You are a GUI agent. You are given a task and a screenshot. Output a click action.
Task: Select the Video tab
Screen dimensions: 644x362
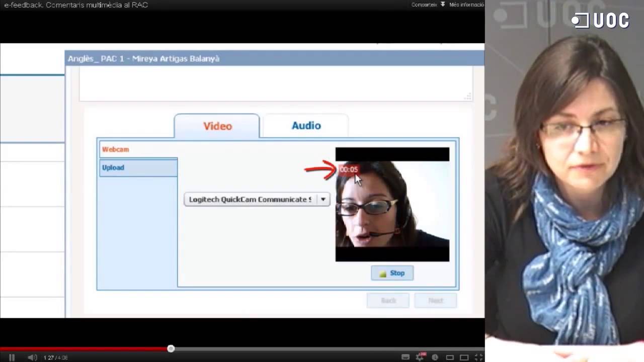[x=217, y=126]
